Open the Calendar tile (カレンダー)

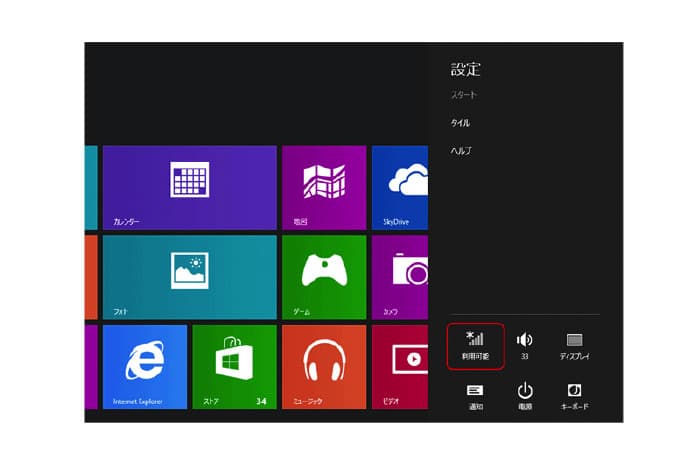click(190, 188)
